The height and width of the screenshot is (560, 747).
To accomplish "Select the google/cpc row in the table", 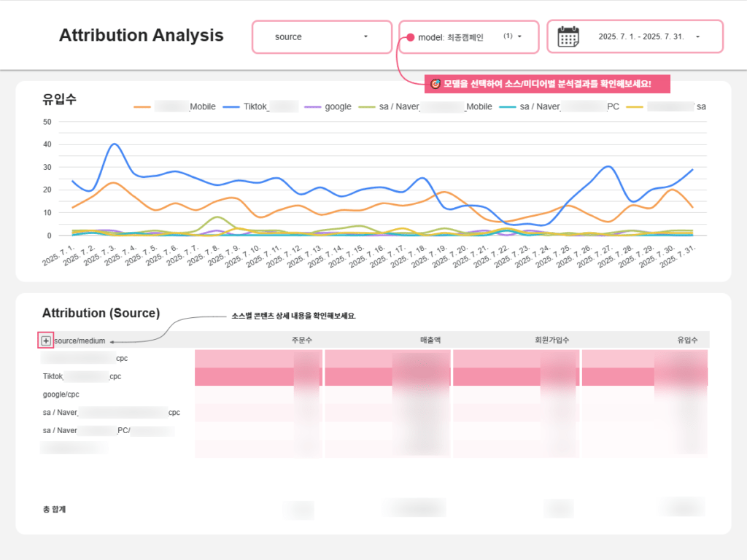I will pyautogui.click(x=61, y=394).
